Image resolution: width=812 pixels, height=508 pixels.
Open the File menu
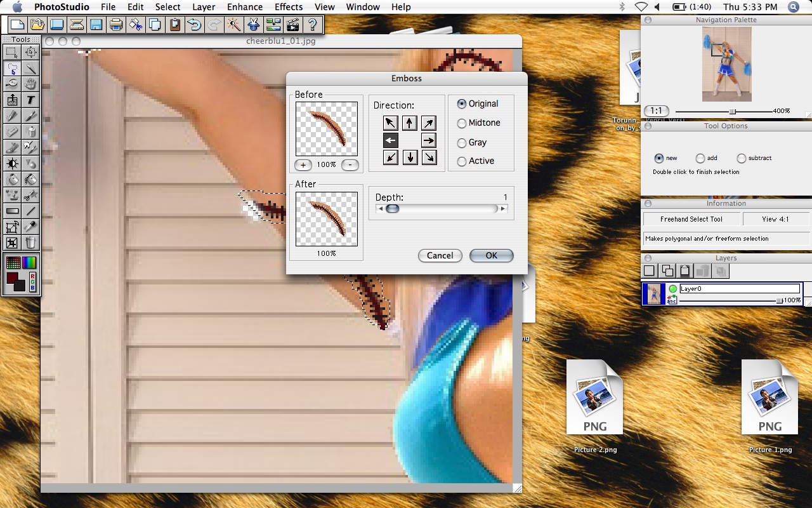tap(108, 7)
